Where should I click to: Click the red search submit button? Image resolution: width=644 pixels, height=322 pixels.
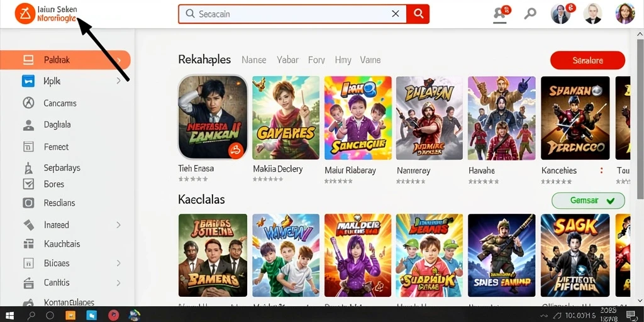point(418,14)
